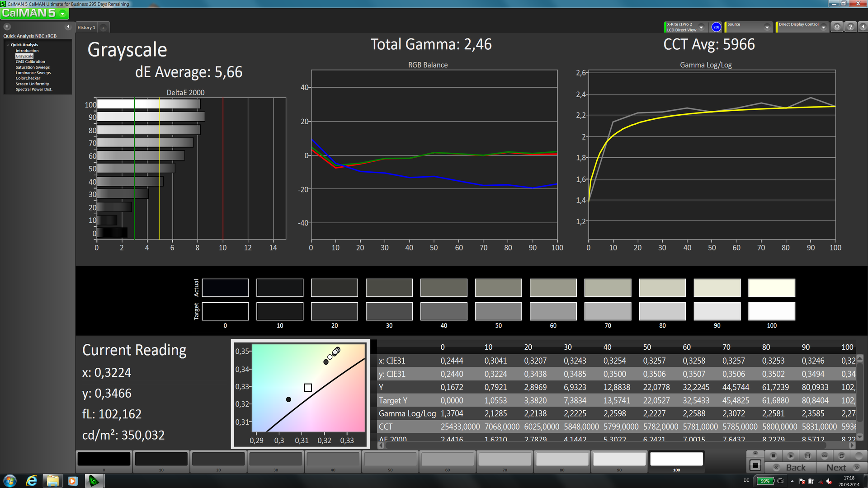Open the Source dropdown
This screenshot has width=868, height=488.
pos(767,27)
